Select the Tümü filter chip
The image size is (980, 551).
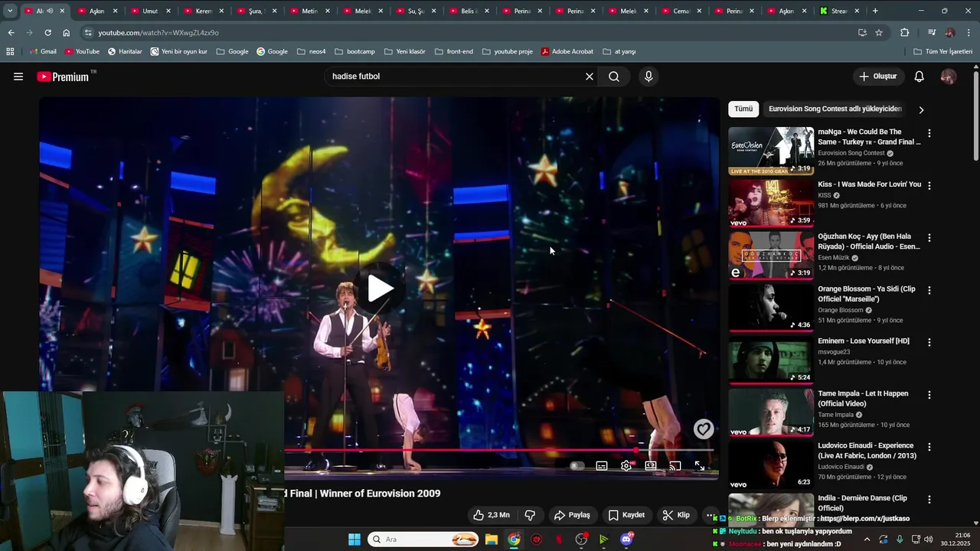coord(743,109)
